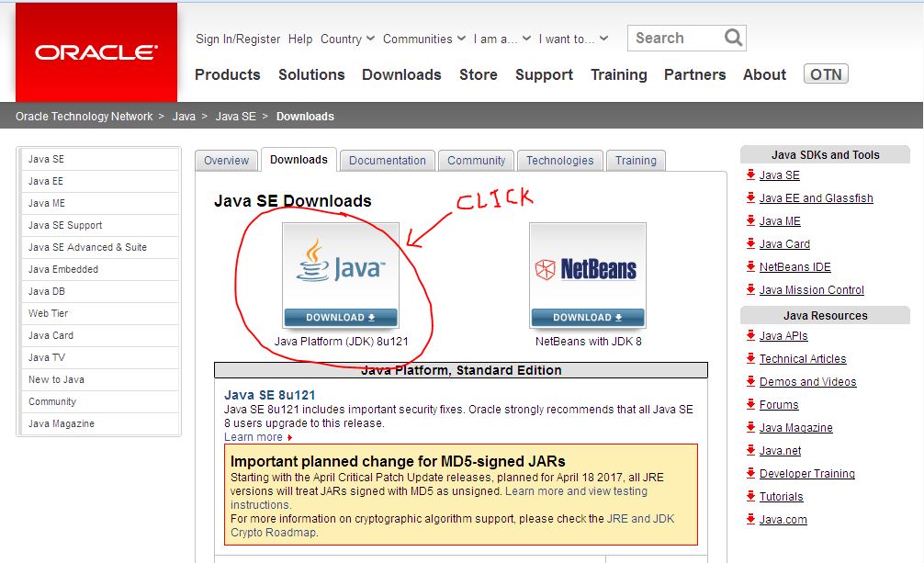Select Java EE in left sidebar

[x=99, y=181]
